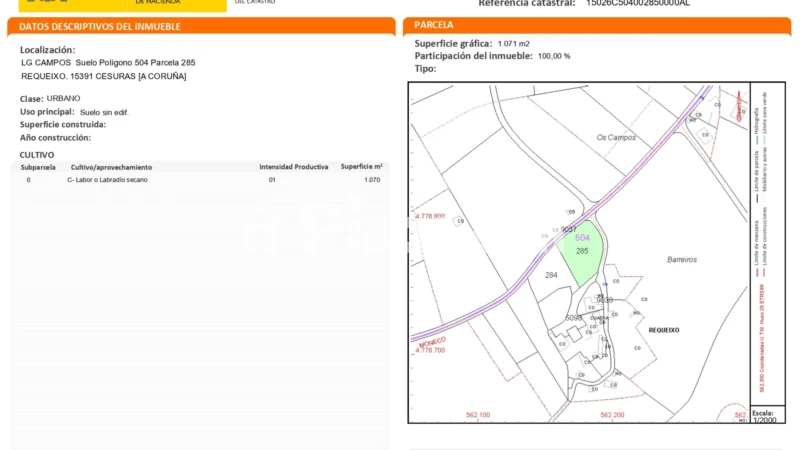
Task: Click the Barreiros place name on map
Action: 682,260
